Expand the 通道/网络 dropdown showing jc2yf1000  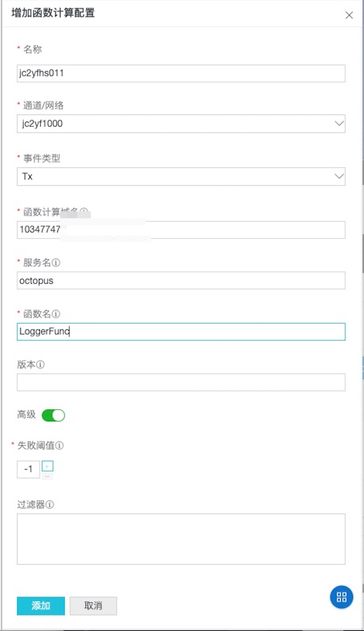(181, 123)
